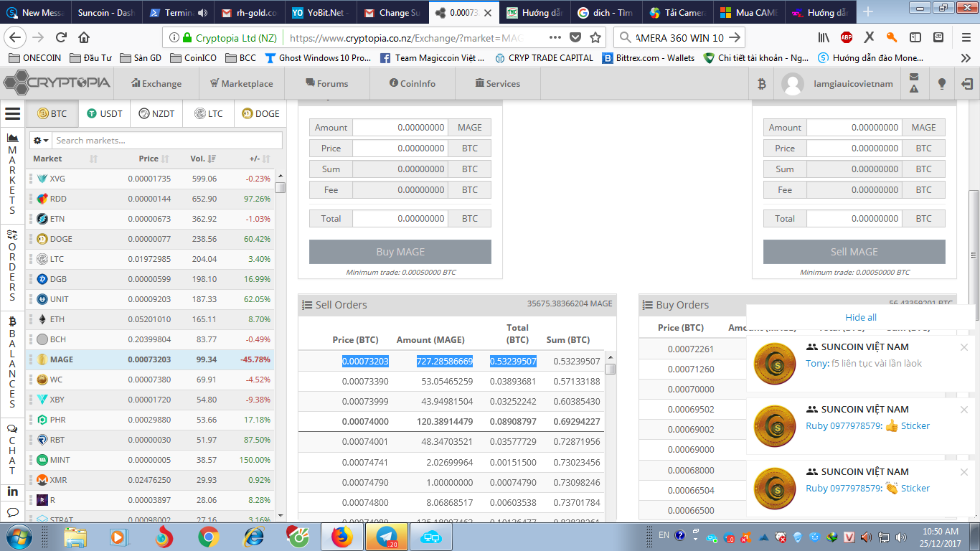Open the CHAT sidebar panel
This screenshot has height=551, width=980.
point(12,449)
